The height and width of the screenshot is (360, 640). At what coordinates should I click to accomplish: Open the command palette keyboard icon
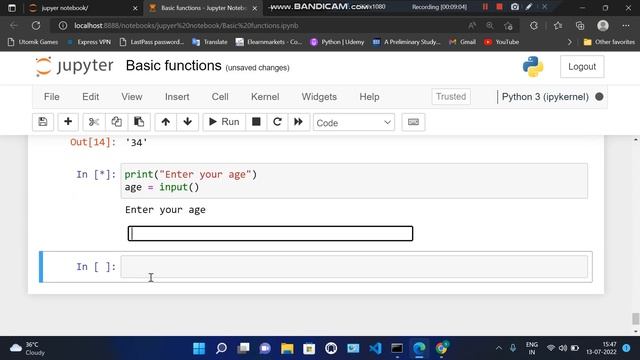tap(413, 122)
